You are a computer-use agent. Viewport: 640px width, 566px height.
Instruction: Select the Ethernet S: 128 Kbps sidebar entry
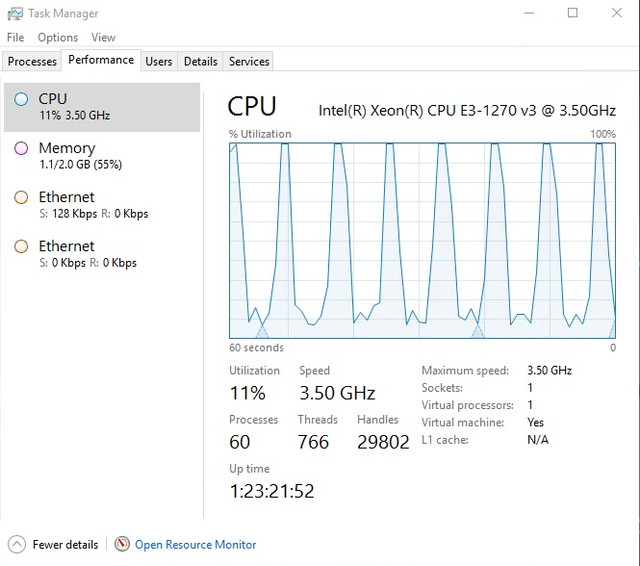[x=102, y=205]
